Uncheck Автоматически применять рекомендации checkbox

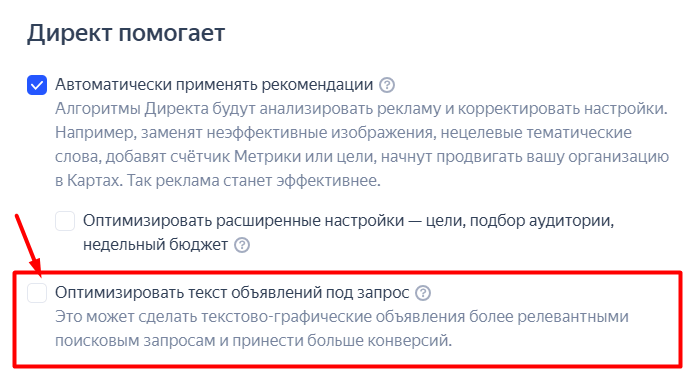pos(37,85)
